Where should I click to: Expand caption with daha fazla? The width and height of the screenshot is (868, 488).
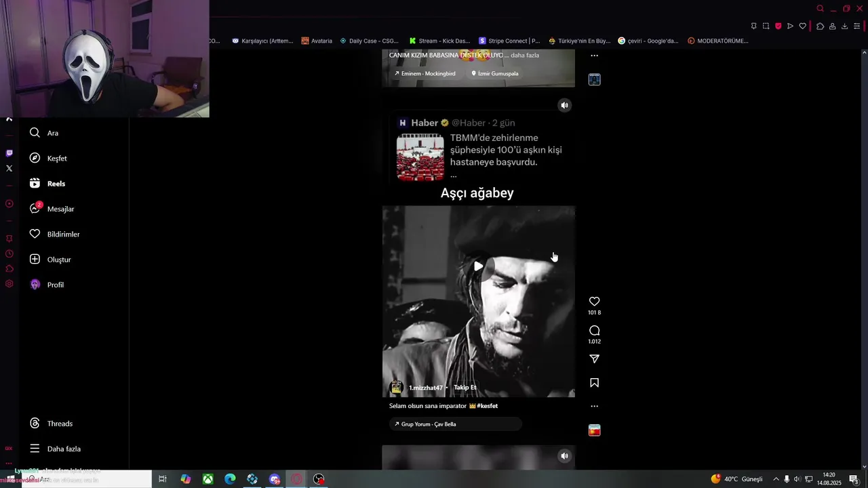525,55
